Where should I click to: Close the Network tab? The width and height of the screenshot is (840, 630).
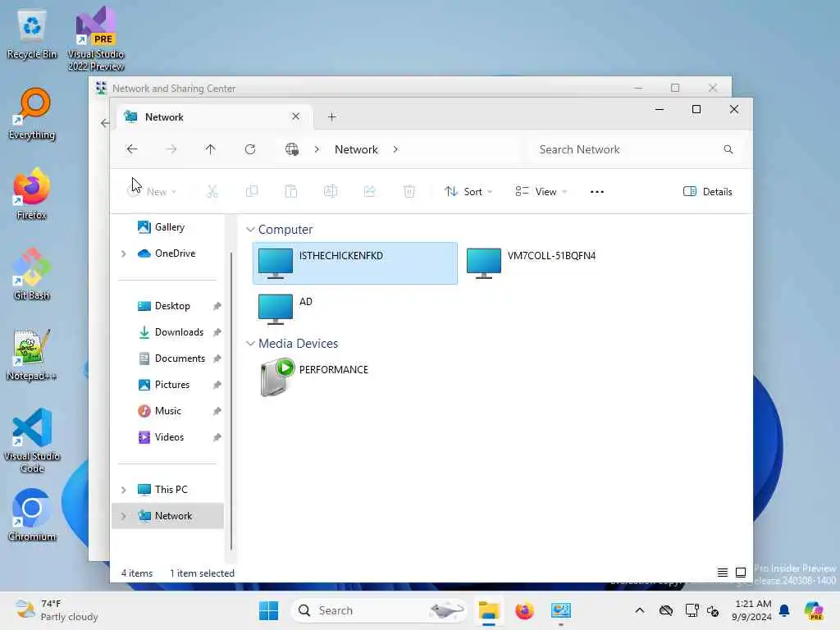295,116
